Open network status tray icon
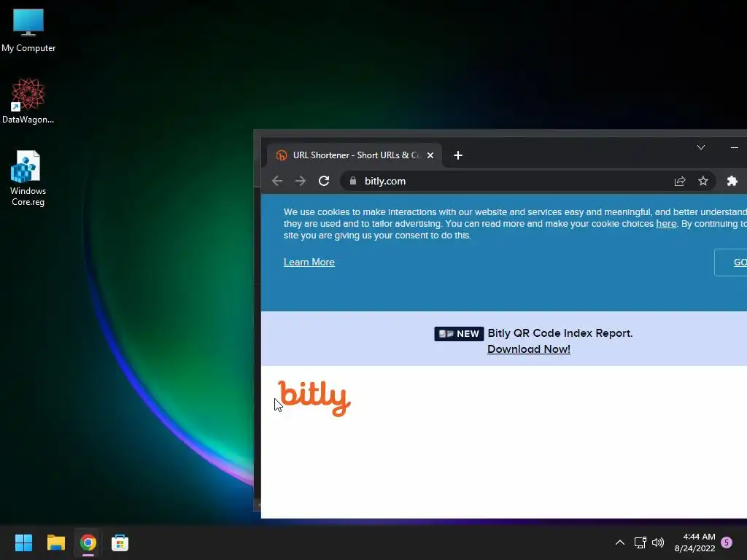This screenshot has height=560, width=747. [x=640, y=542]
